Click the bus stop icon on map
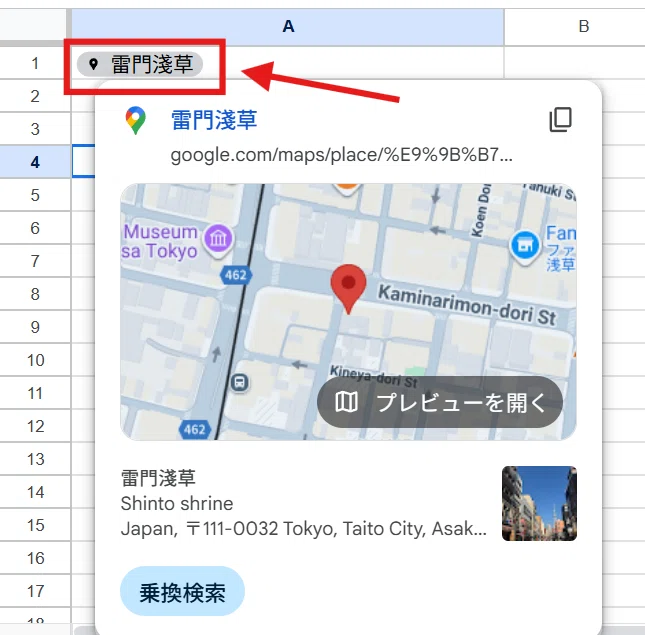The image size is (645, 635). [x=239, y=383]
